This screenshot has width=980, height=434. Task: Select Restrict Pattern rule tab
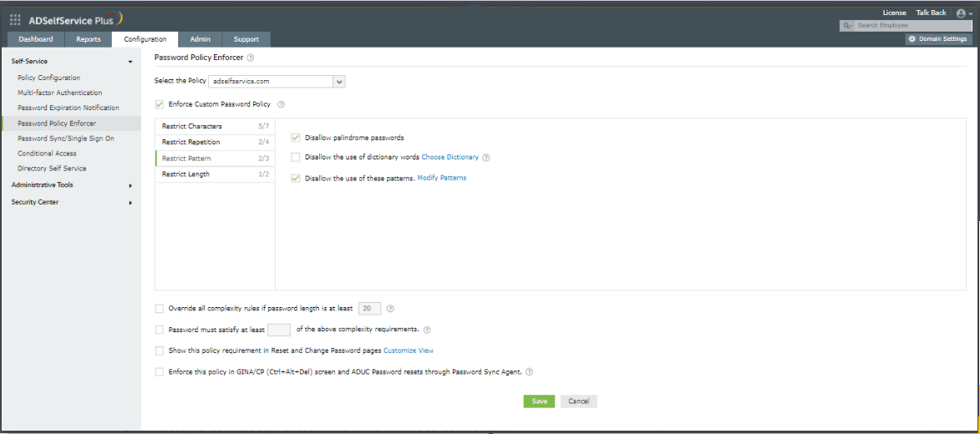point(215,158)
